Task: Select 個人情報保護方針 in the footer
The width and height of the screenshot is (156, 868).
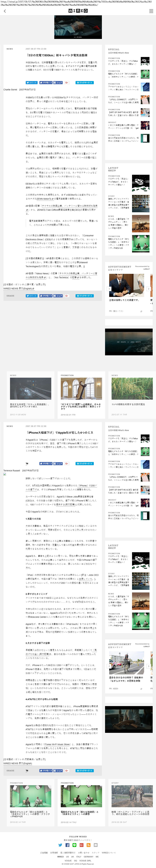Action: (x=68, y=852)
